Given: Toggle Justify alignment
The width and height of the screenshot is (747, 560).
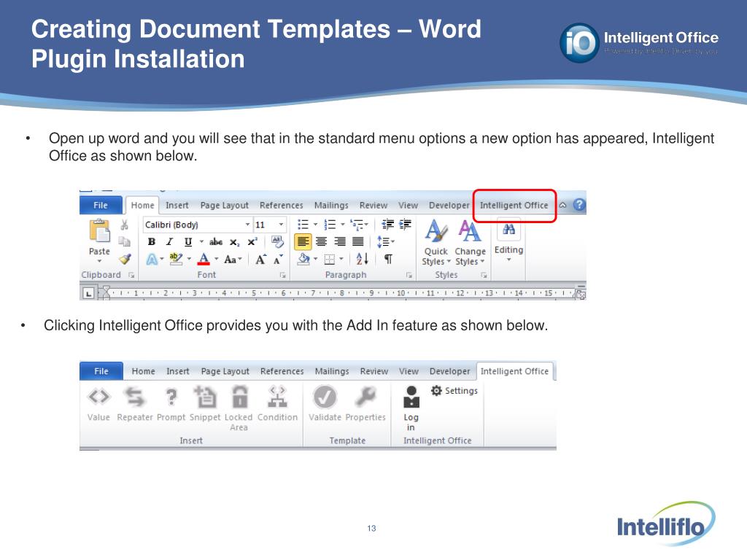Looking at the screenshot, I should [357, 242].
